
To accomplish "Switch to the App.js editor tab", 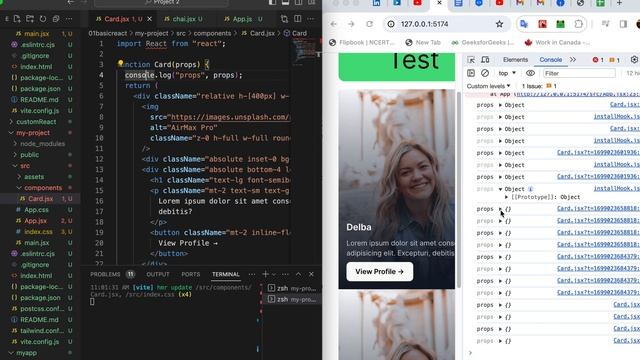I will [x=242, y=19].
